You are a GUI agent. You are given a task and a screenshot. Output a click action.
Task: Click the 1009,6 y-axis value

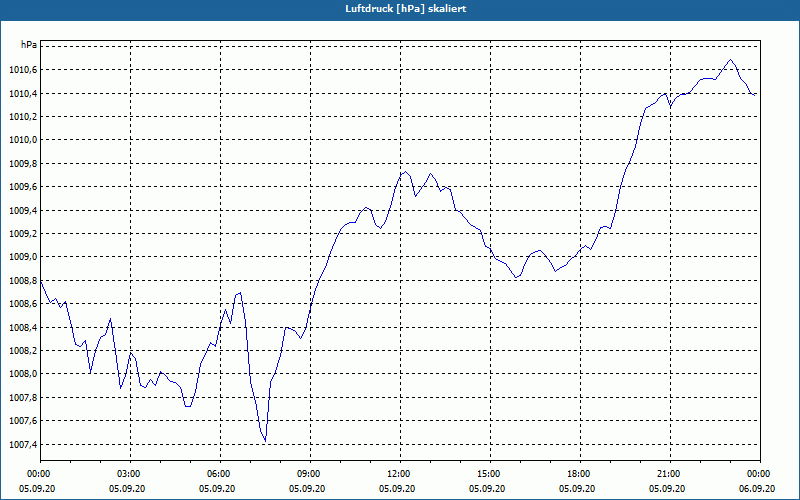click(x=23, y=187)
